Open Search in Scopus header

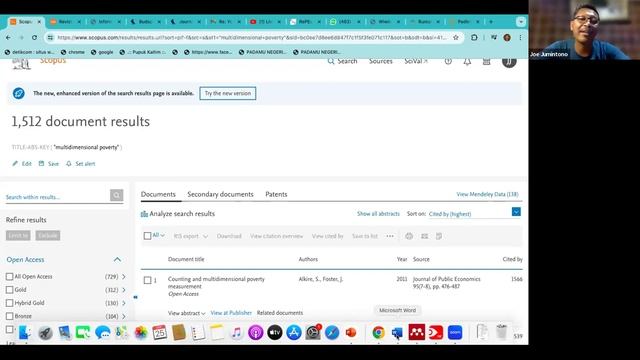tap(342, 61)
